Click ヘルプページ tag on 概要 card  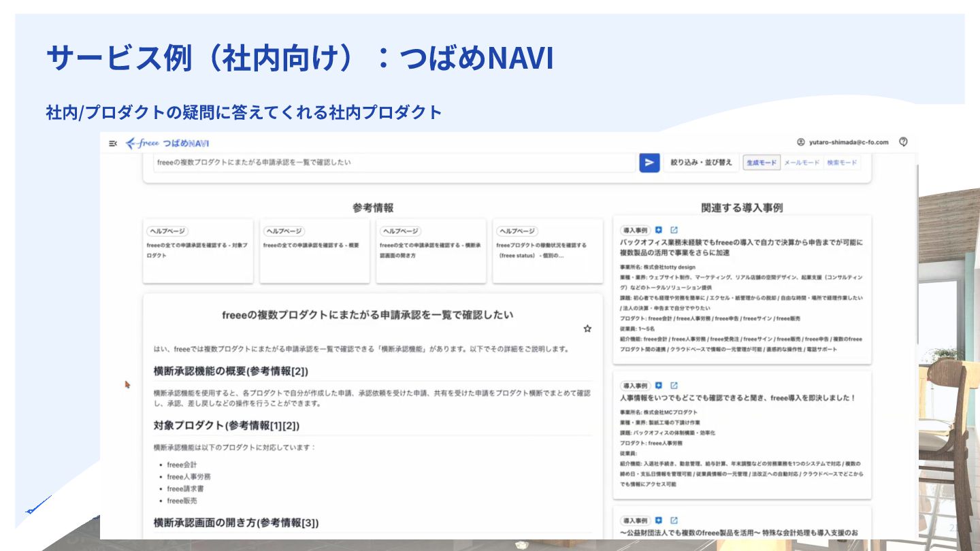[284, 231]
